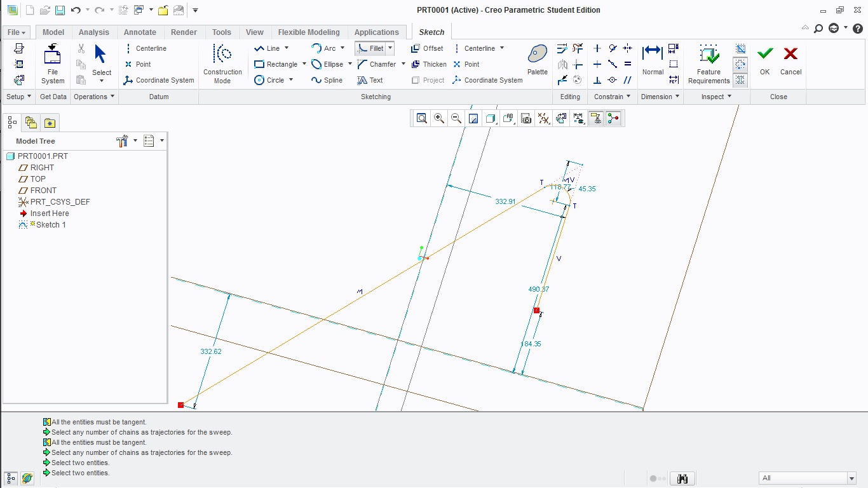Expand the Constrain group dropdown

(x=612, y=97)
